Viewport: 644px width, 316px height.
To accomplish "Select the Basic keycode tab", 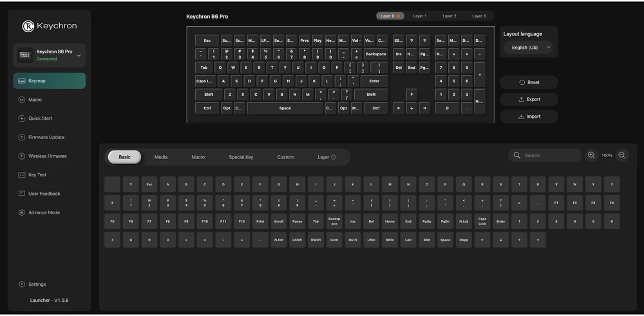I will click(124, 157).
